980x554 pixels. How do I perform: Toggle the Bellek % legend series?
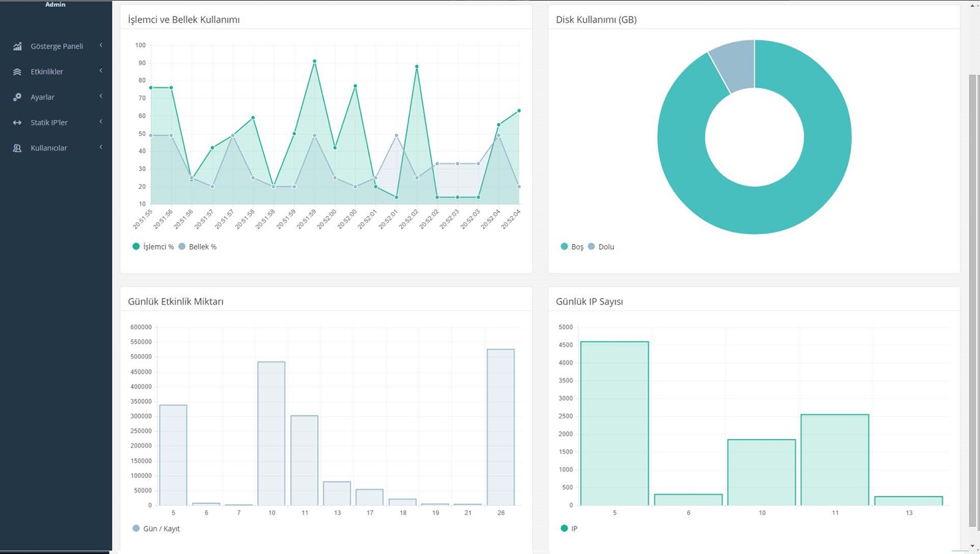pyautogui.click(x=197, y=246)
